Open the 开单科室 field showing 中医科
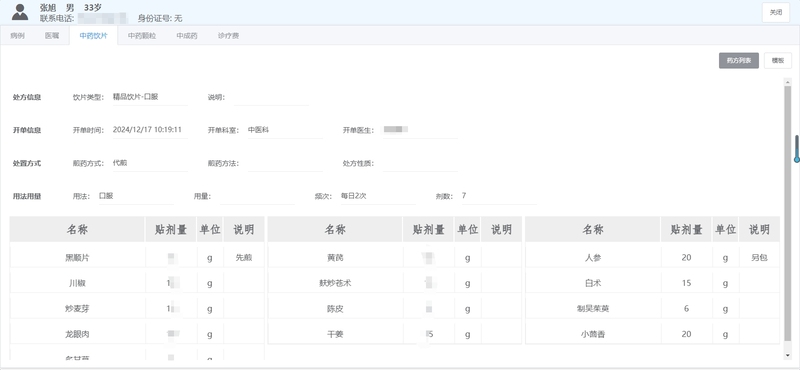800x370 pixels. click(285, 130)
